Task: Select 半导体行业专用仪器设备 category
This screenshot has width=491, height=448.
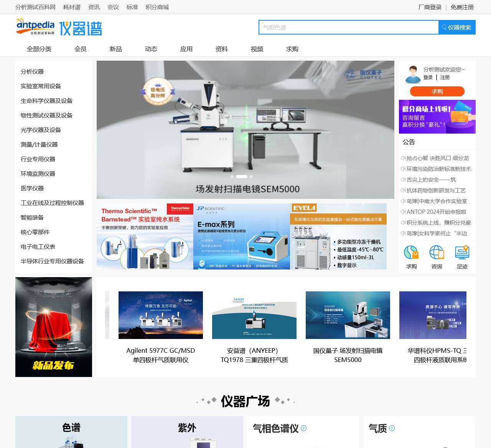Action: (52, 261)
